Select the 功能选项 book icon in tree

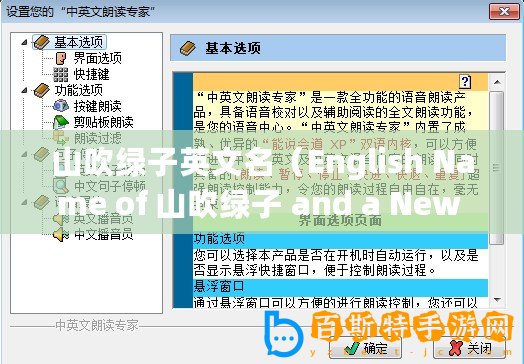42,90
